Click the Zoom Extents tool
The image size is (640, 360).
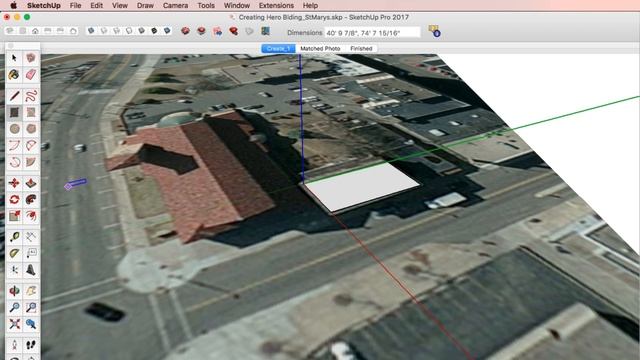click(14, 324)
